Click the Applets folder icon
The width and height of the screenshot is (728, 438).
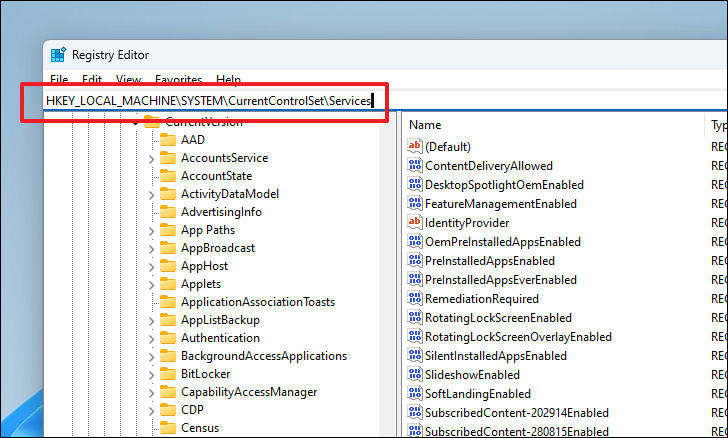168,284
